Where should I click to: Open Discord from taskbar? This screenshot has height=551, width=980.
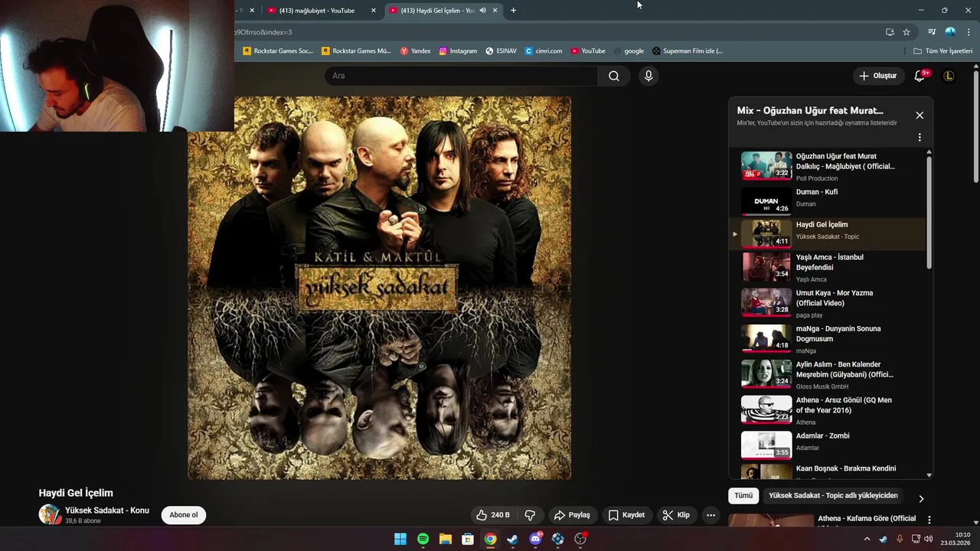click(535, 539)
